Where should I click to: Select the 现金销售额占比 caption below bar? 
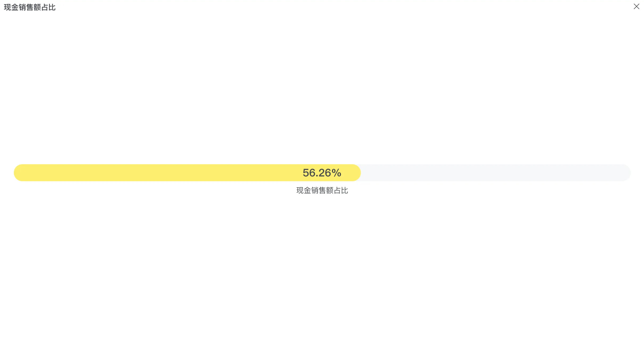[x=322, y=191]
